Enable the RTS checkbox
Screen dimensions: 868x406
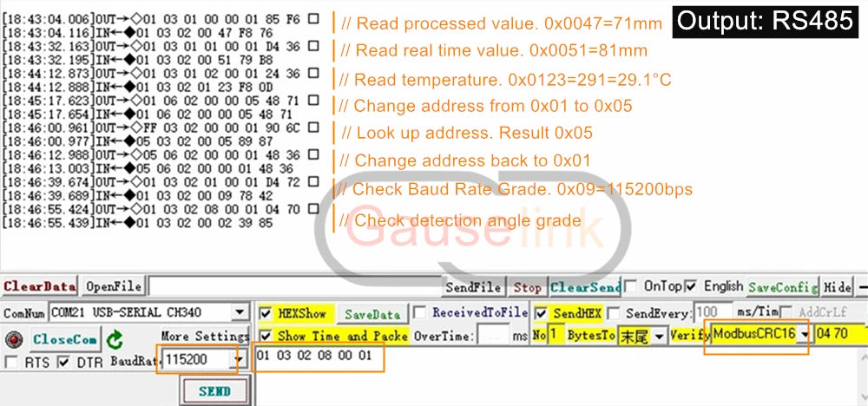(x=10, y=363)
